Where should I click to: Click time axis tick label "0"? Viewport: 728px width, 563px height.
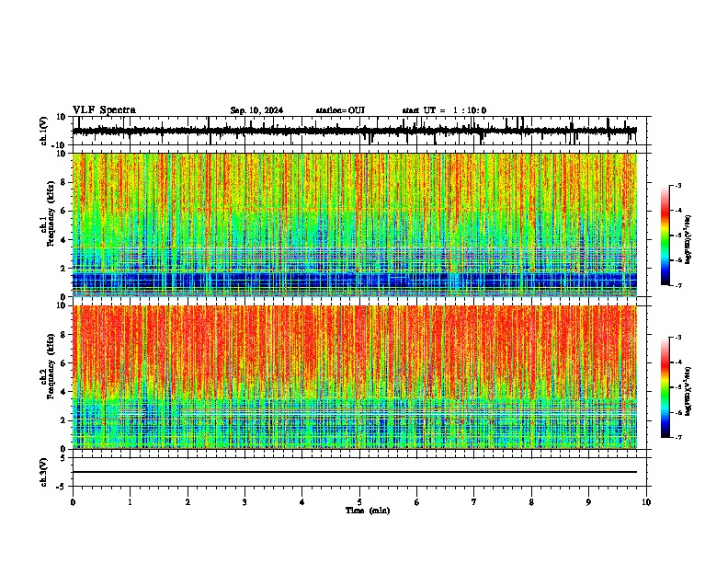[x=73, y=502]
